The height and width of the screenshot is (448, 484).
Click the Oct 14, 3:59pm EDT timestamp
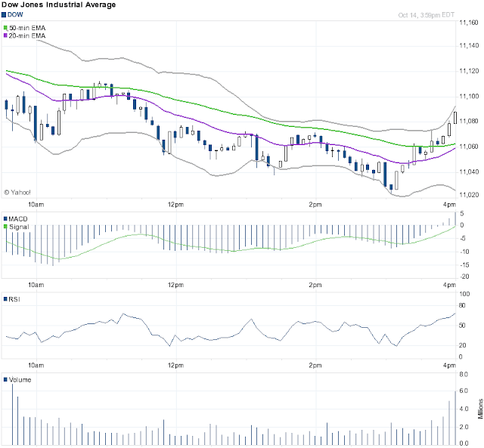426,15
